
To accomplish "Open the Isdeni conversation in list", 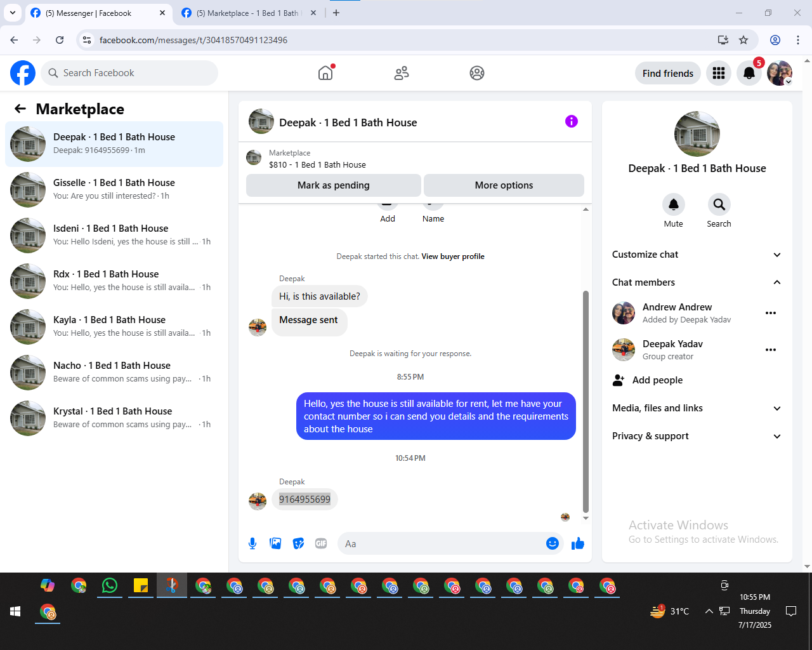I will tap(114, 235).
